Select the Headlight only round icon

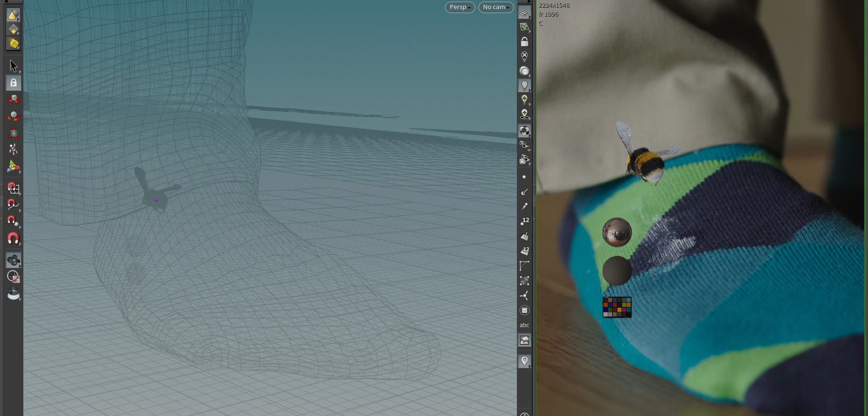click(524, 71)
